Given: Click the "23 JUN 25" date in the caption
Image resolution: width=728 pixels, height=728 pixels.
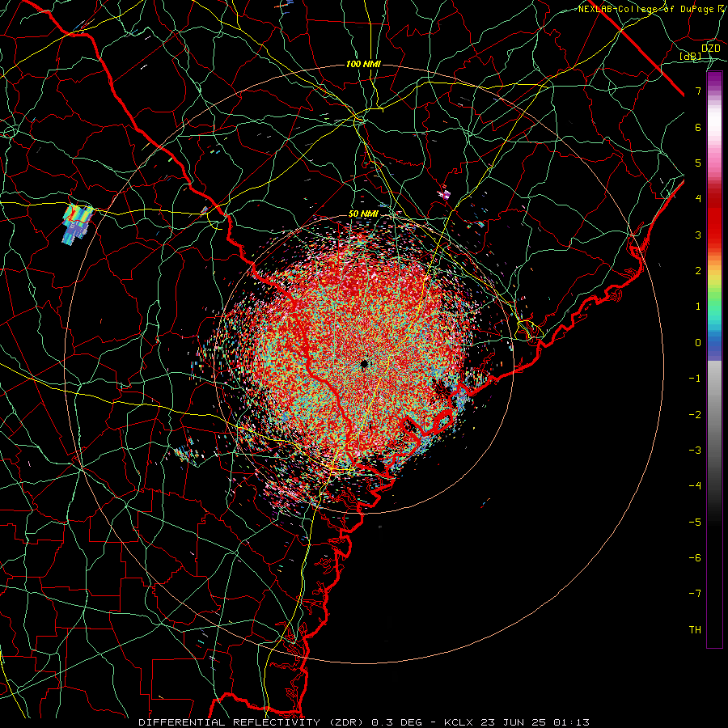Looking at the screenshot, I should click(x=513, y=722).
